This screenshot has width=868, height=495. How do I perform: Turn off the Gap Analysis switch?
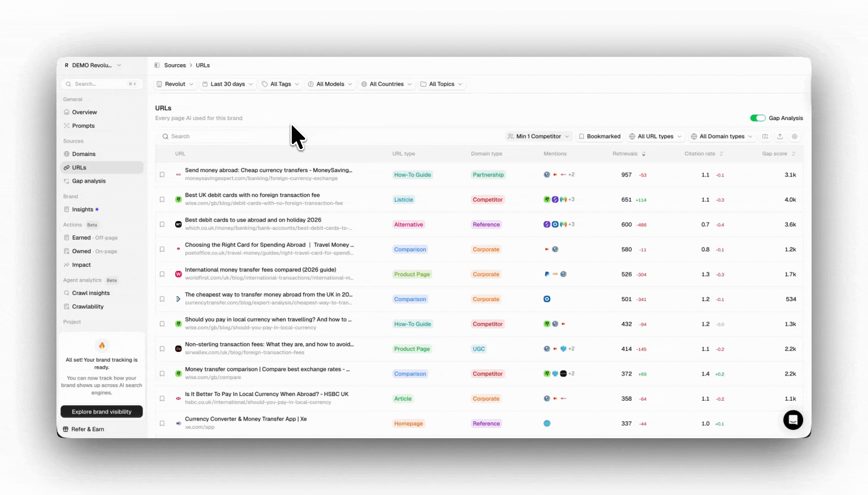point(757,118)
